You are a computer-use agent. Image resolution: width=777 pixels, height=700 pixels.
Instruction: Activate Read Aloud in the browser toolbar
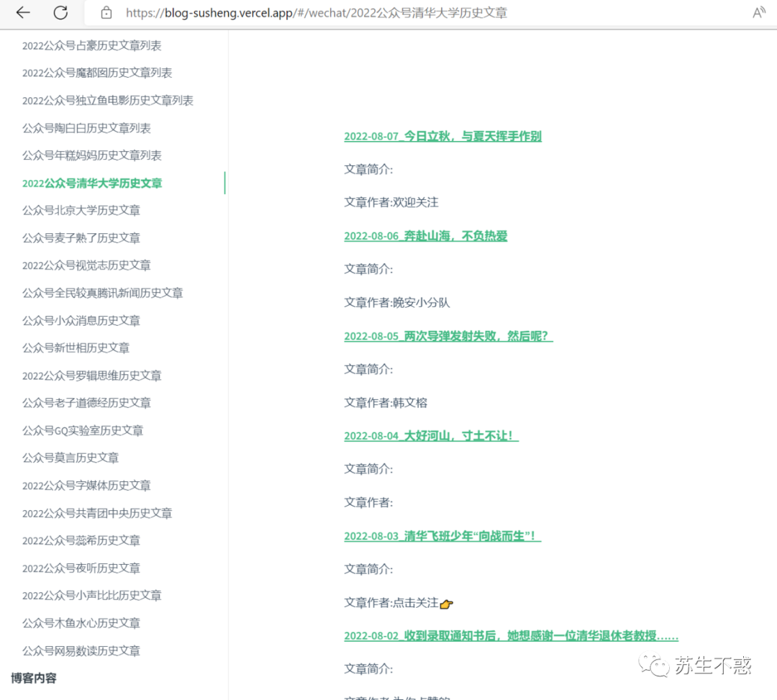click(x=760, y=12)
